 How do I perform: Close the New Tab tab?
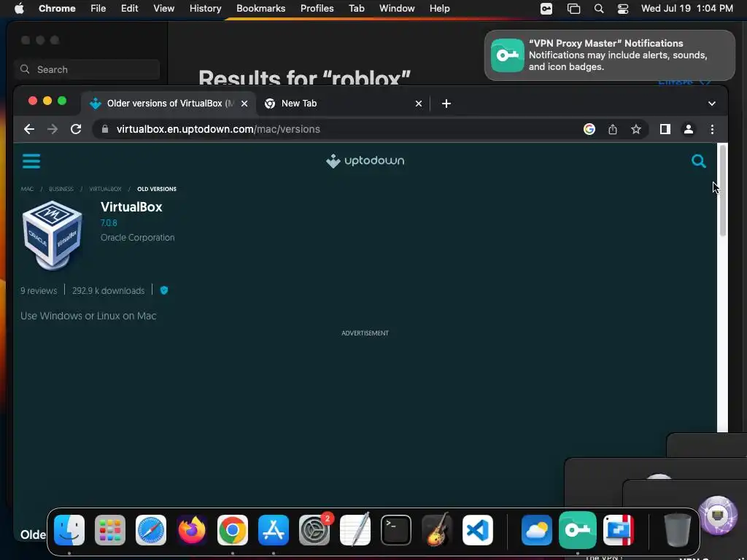point(419,104)
